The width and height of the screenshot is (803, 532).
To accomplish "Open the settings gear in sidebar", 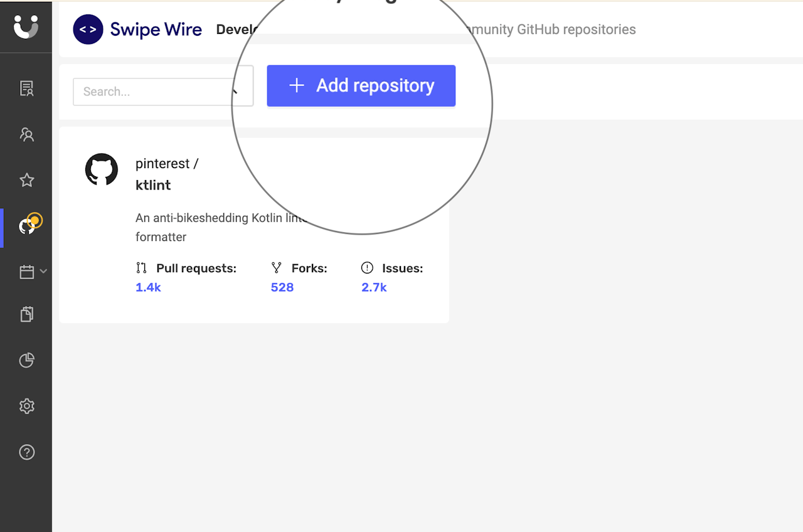I will click(x=26, y=406).
